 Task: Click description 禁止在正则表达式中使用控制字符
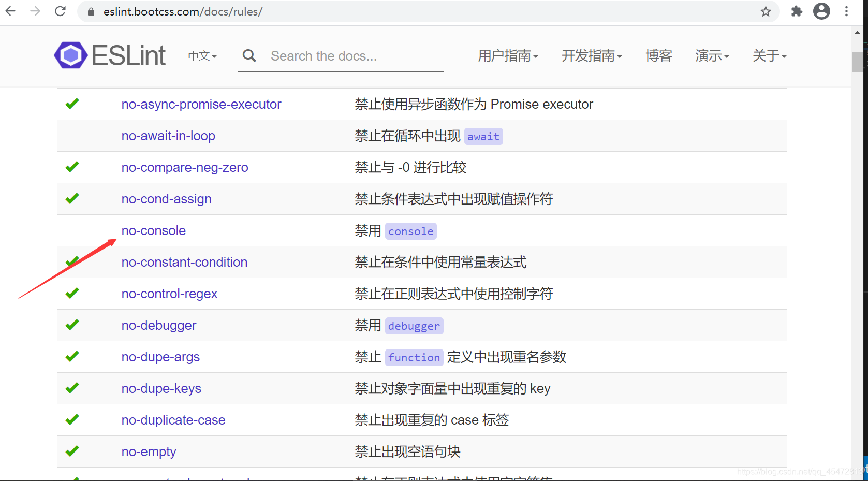point(454,294)
